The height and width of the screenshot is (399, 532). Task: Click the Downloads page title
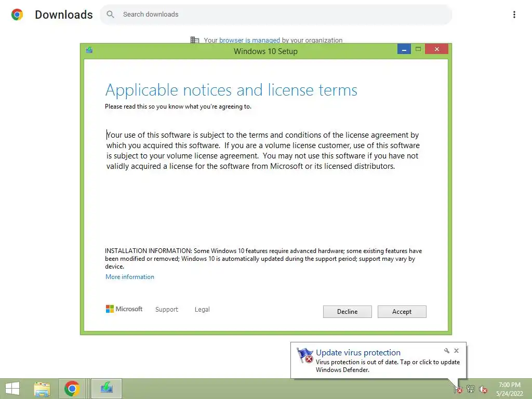(64, 15)
